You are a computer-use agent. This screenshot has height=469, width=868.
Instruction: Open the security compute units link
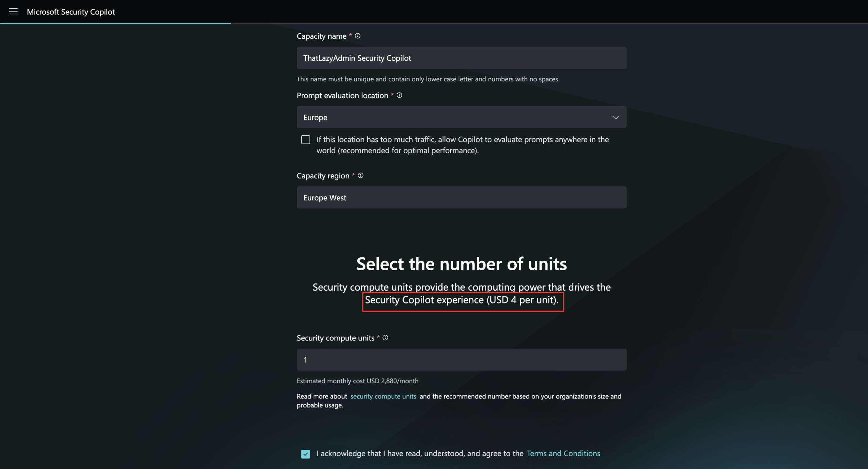point(383,396)
